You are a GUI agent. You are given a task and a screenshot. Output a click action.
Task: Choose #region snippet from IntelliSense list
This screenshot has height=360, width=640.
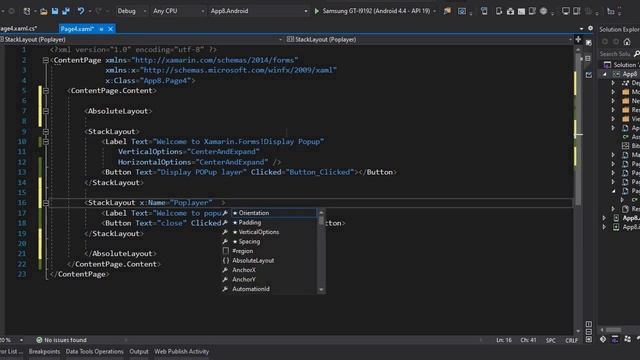point(269,251)
